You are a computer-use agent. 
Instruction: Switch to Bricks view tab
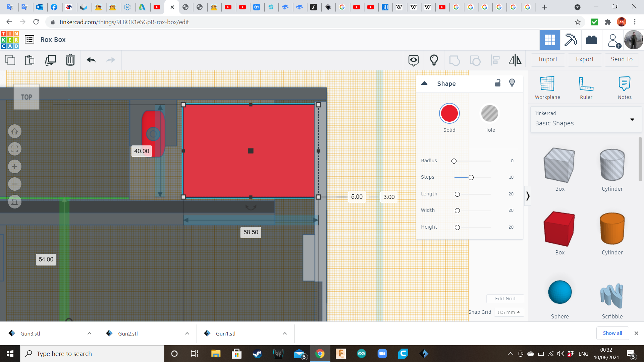(x=591, y=40)
